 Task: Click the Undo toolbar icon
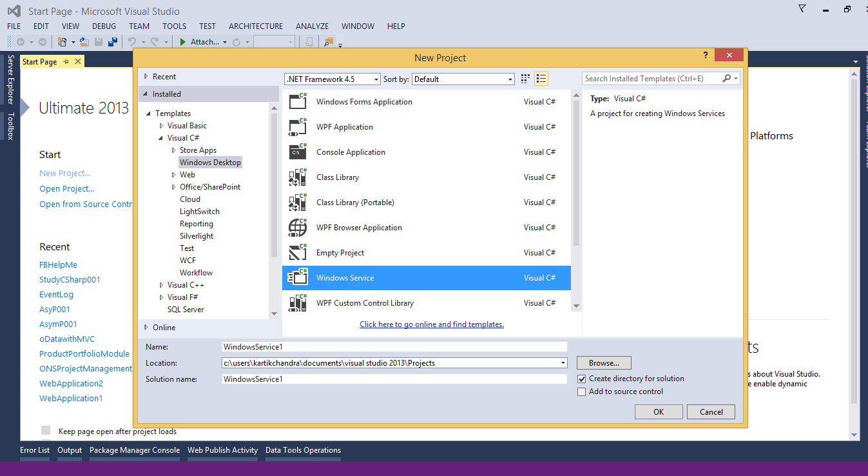pos(131,42)
